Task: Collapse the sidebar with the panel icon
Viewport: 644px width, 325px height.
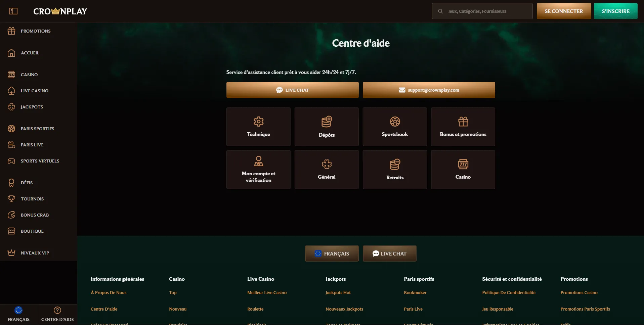Action: [x=13, y=11]
